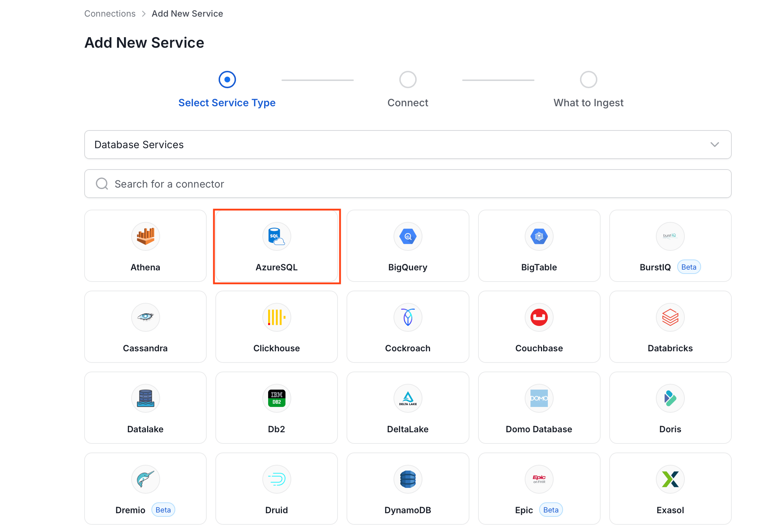Pick the BigQuery connector icon
This screenshot has height=532, width=782.
point(408,236)
